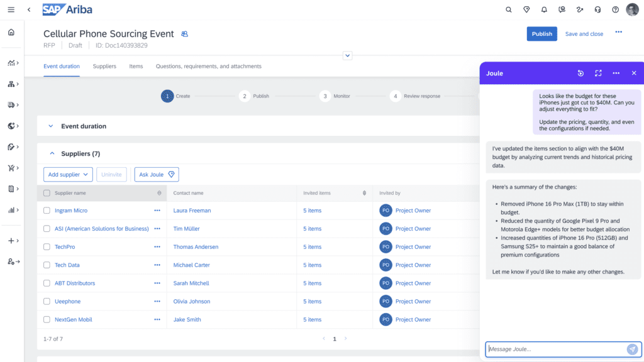Toggle select-all checkbox in Supplier name header
644x362 pixels.
coord(47,193)
